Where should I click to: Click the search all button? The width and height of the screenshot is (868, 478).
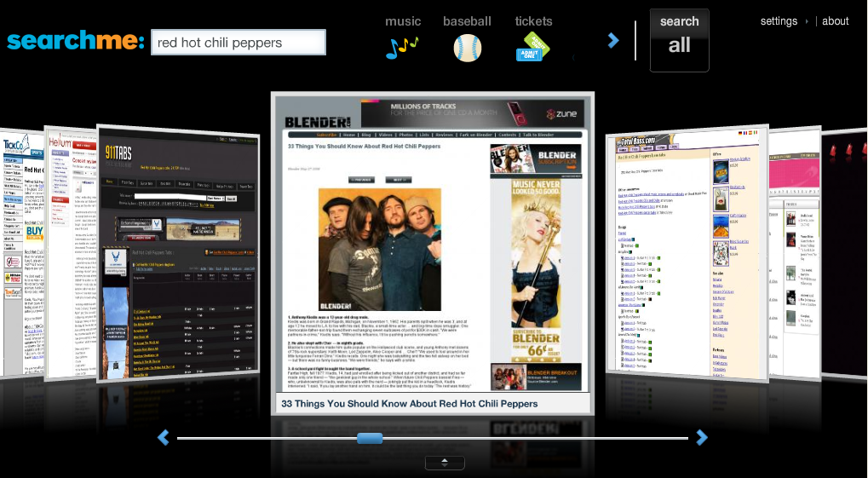[679, 40]
